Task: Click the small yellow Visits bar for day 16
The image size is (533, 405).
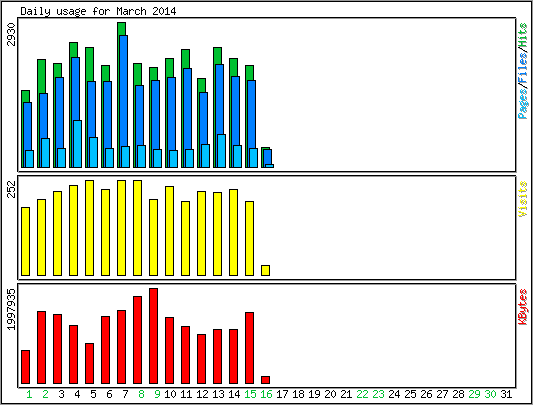Action: tap(265, 270)
